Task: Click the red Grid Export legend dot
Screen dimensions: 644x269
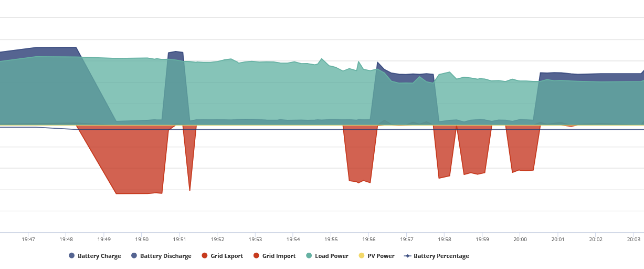Action: point(204,256)
